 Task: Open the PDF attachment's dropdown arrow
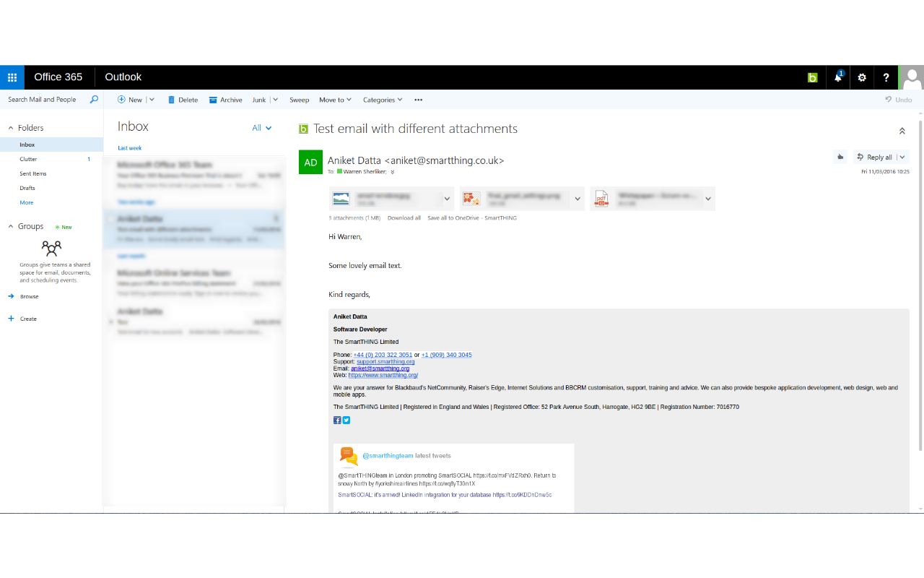pos(708,199)
